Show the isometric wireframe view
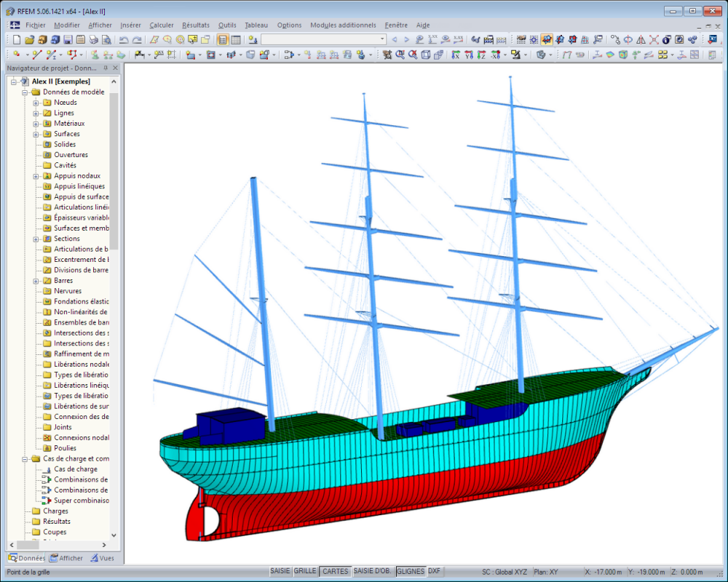728x582 pixels. coord(426,55)
